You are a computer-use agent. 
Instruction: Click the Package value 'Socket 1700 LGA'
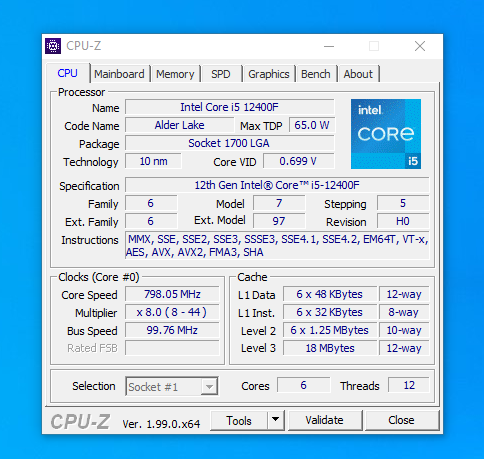pyautogui.click(x=230, y=143)
